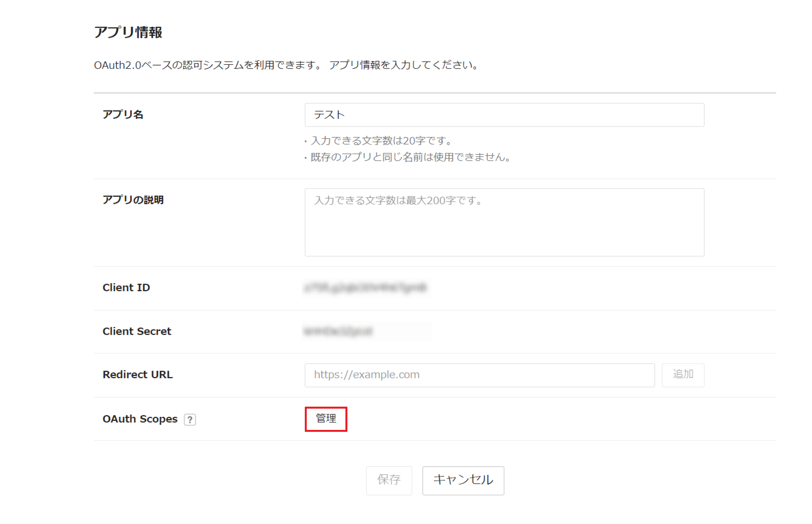The height and width of the screenshot is (524, 812).
Task: Click the アプリ名 field label
Action: [123, 114]
